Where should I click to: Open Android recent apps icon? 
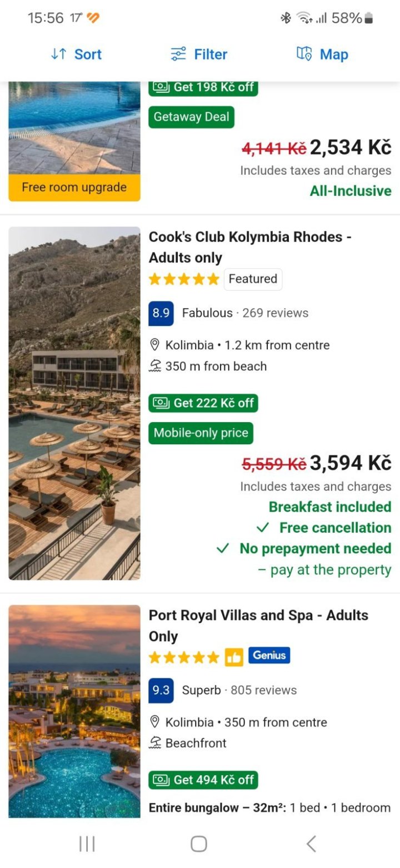87,844
